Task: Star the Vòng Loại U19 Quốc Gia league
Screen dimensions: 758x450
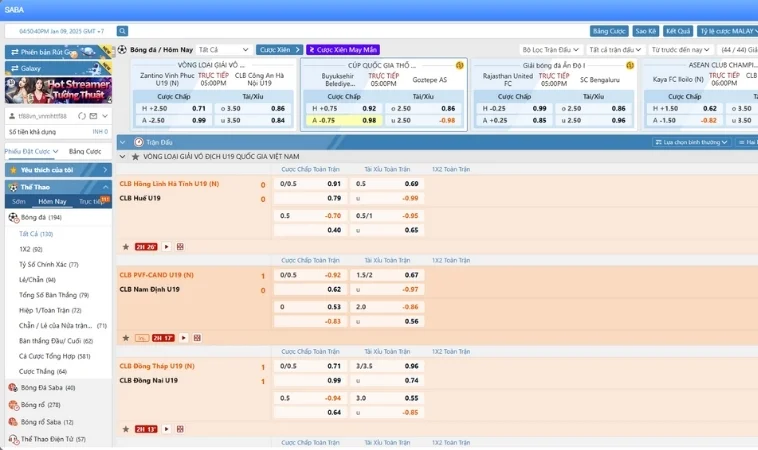Action: pos(134,157)
